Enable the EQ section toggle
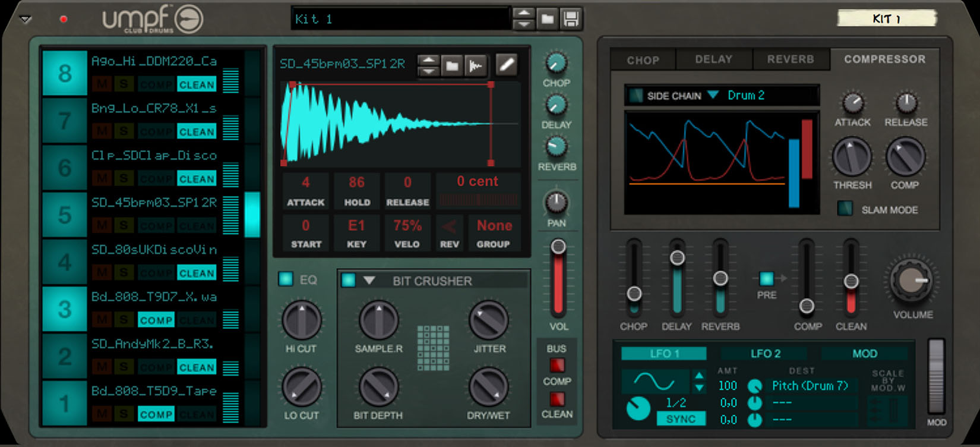Viewport: 980px width, 447px height. pyautogui.click(x=286, y=279)
